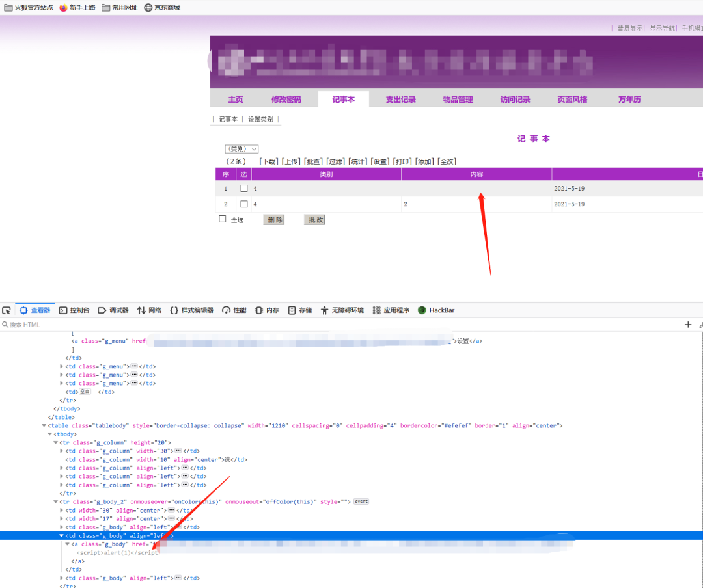
Task: Click the [过滤] link
Action: tap(335, 161)
